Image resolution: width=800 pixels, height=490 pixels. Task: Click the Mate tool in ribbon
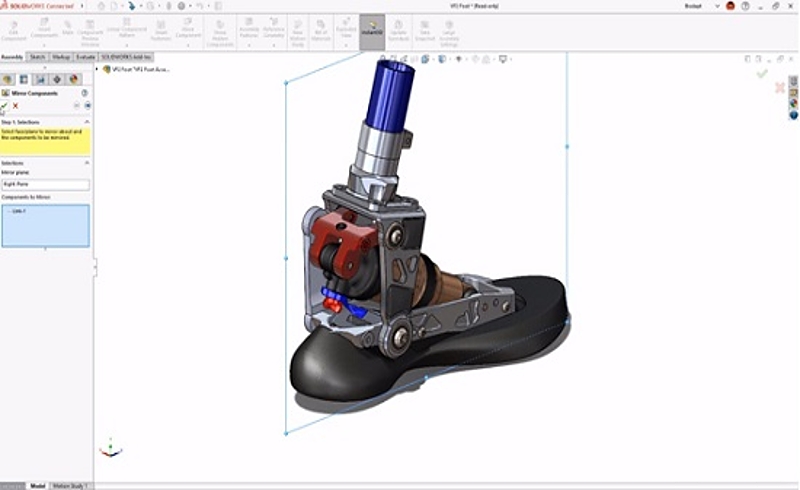point(67,28)
